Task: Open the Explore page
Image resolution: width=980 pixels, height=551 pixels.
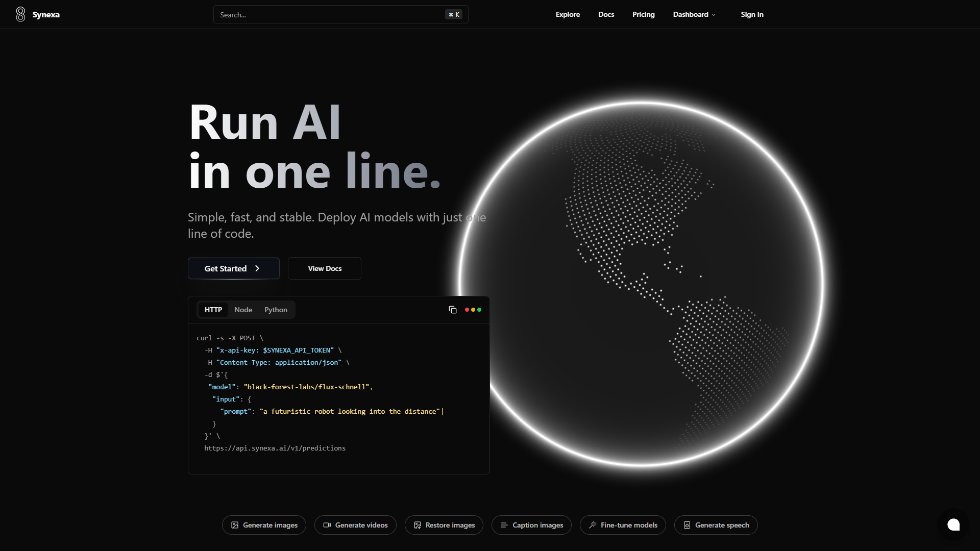Action: (568, 14)
